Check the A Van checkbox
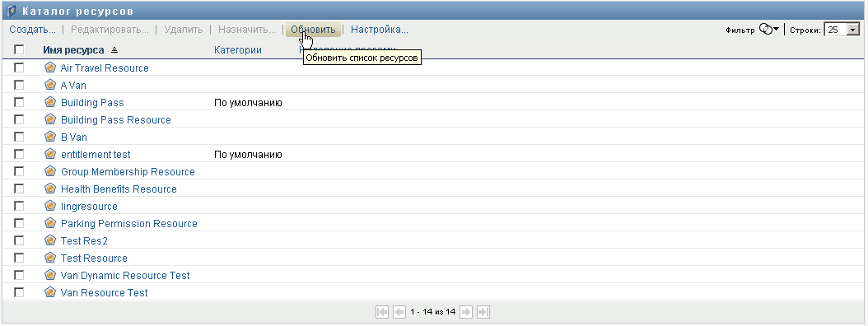This screenshot has width=868, height=326. (x=20, y=85)
